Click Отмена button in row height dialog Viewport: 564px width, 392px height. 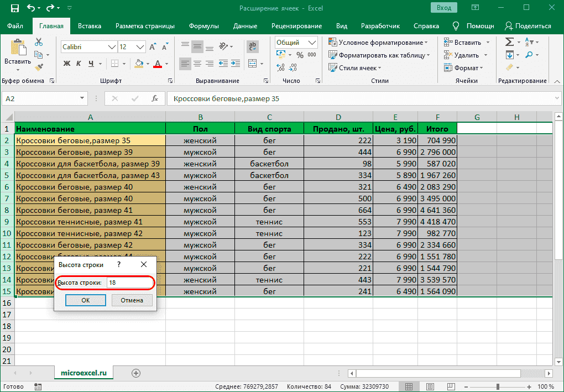(132, 300)
